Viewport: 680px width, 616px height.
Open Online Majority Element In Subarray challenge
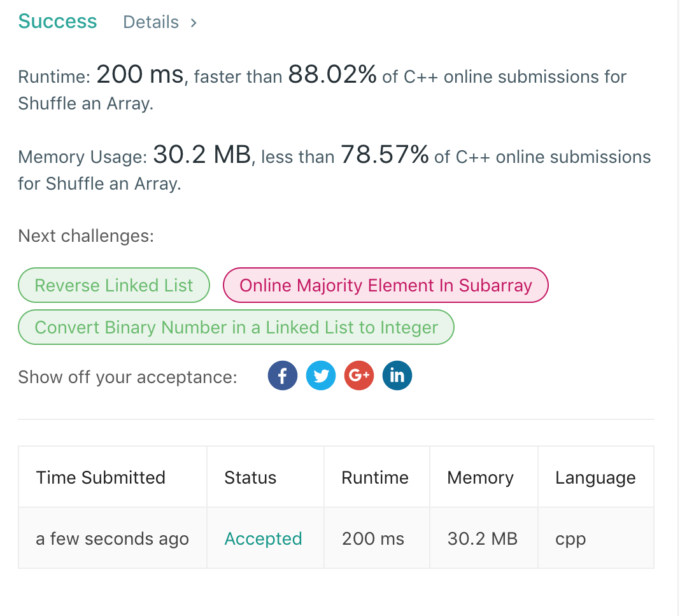pyautogui.click(x=385, y=285)
